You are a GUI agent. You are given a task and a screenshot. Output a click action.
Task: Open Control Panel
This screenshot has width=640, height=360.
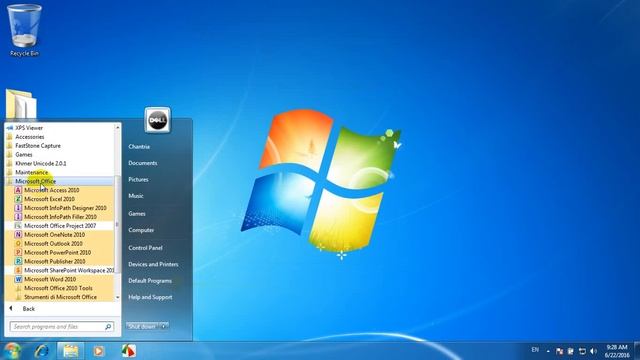pyautogui.click(x=145, y=248)
